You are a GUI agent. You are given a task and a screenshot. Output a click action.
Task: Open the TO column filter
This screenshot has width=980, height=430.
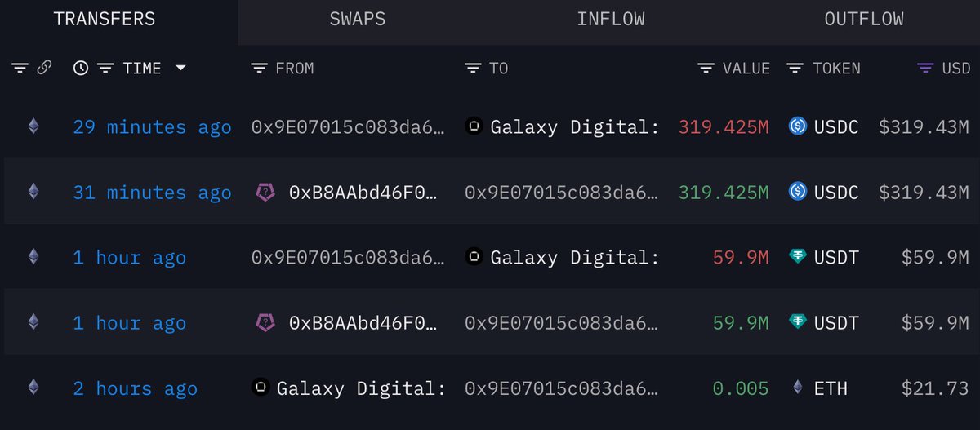click(473, 69)
